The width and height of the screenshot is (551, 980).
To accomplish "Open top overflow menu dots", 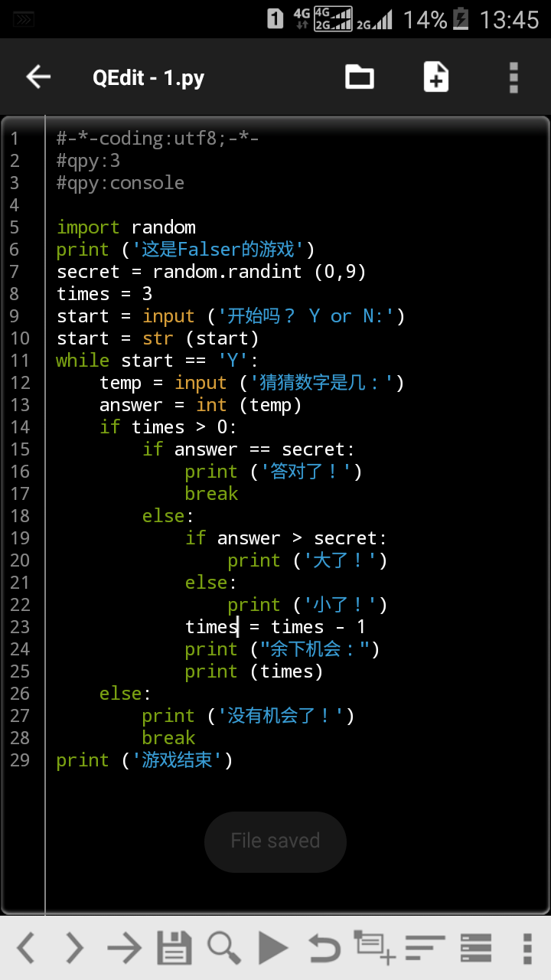I will point(514,77).
